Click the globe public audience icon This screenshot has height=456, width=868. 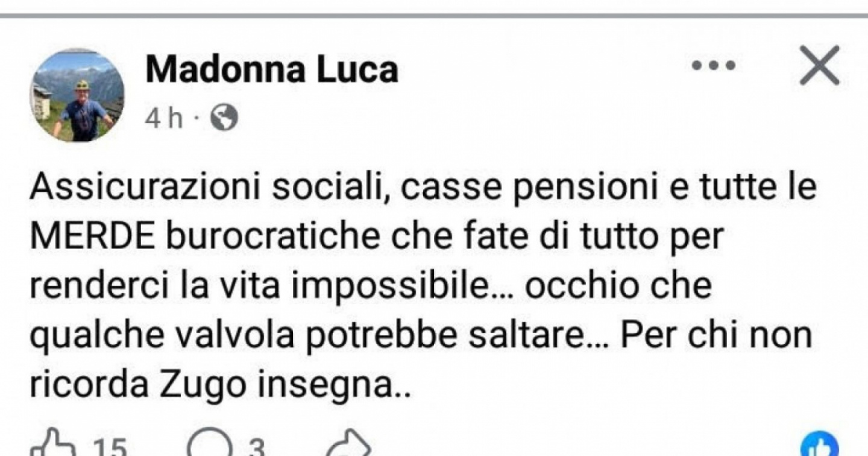(x=224, y=119)
